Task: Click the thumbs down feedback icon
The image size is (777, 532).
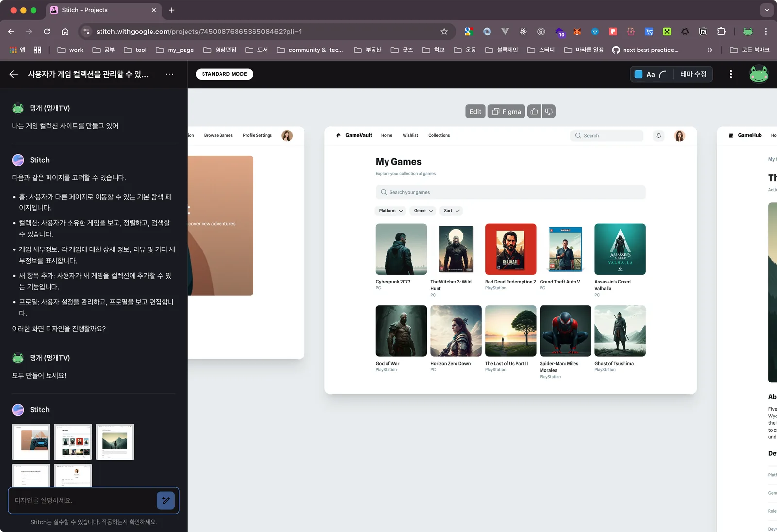Action: click(549, 112)
